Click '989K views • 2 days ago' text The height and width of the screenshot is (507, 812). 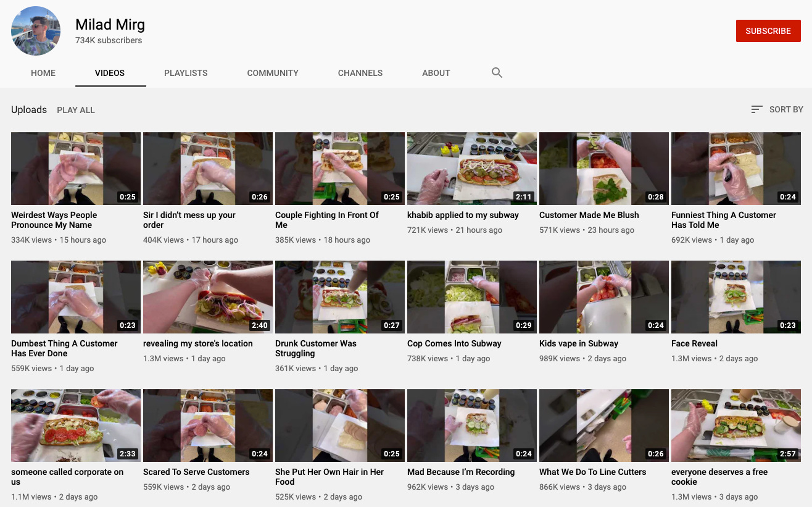tap(582, 358)
